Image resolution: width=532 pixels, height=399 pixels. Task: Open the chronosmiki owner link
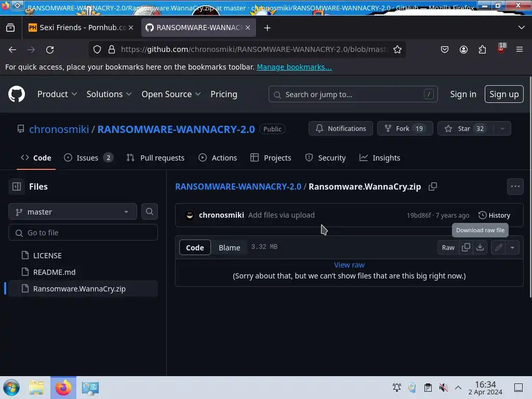(59, 129)
